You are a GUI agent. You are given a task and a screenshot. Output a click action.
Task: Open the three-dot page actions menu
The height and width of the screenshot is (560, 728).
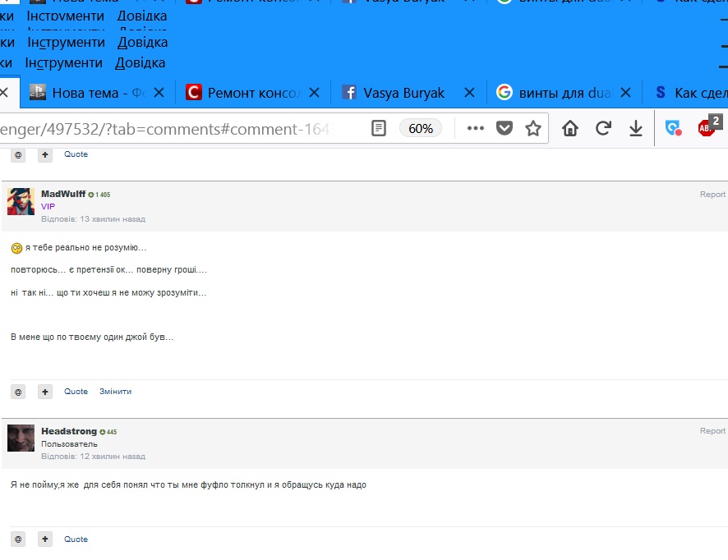[x=475, y=128]
